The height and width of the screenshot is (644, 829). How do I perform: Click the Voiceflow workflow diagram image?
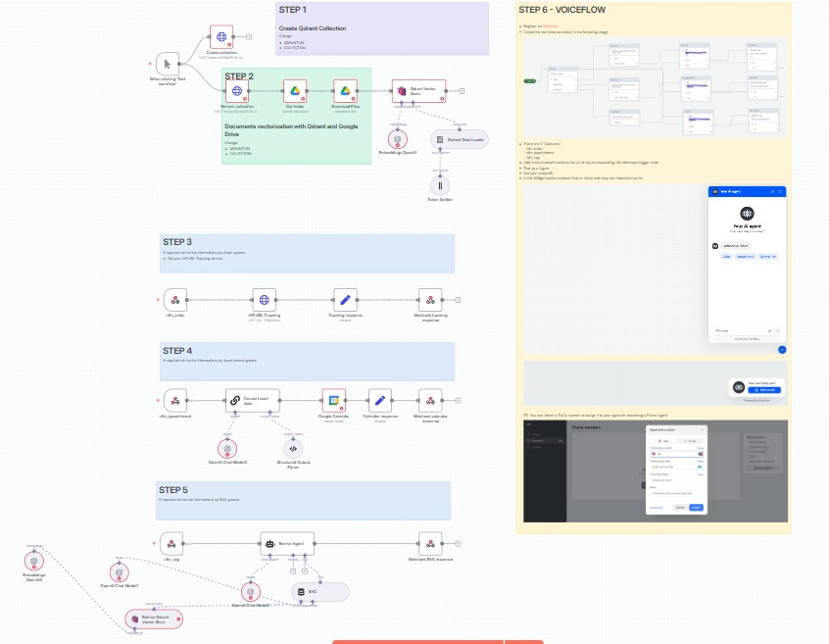655,86
